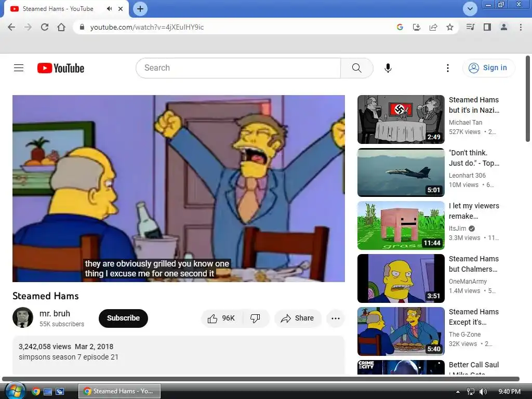
Task: Open more actions ellipsis under video
Action: [x=336, y=318]
